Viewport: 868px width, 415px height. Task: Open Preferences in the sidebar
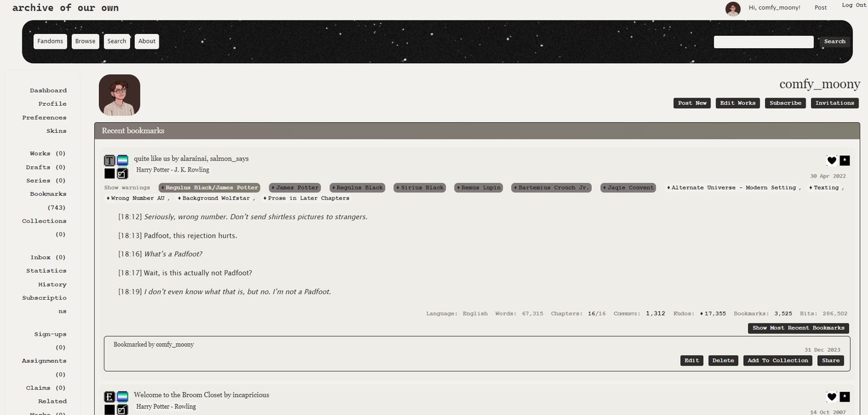pyautogui.click(x=44, y=117)
